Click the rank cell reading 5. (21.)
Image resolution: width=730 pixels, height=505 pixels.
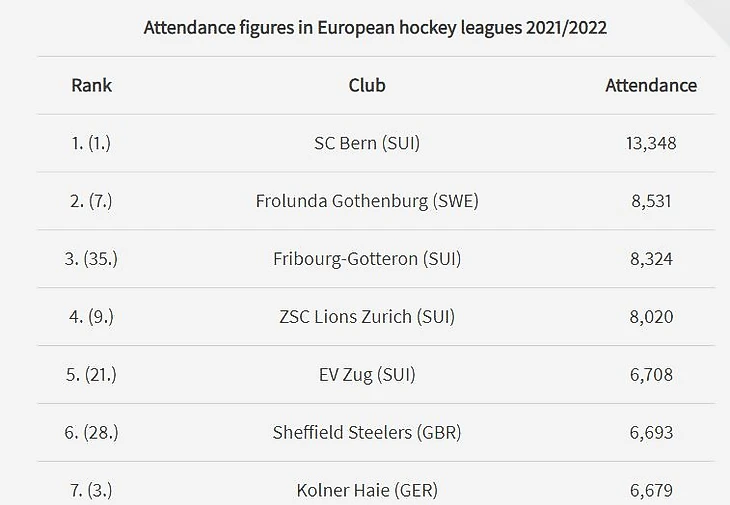tap(91, 375)
